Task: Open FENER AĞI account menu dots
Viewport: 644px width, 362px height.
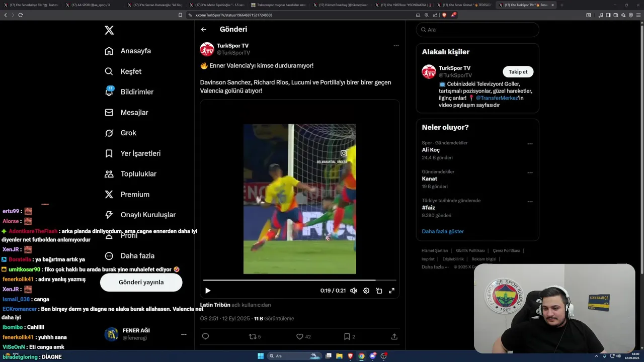Action: pyautogui.click(x=184, y=334)
